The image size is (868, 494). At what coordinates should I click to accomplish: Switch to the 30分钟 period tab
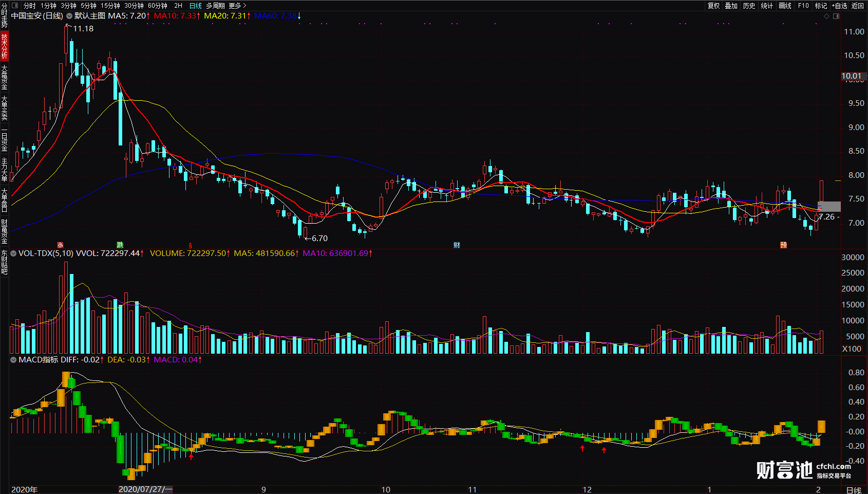click(134, 6)
